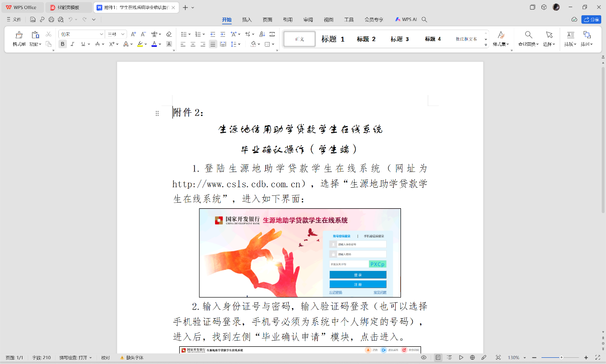The width and height of the screenshot is (606, 364).
Task: Click the Format Painter (格式刷) icon
Action: click(x=19, y=39)
